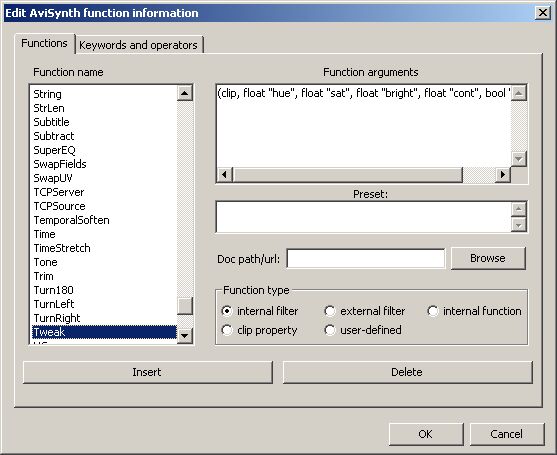Screen dimensions: 557x455
Task: Click the Preset box up arrow
Action: pyautogui.click(x=519, y=209)
